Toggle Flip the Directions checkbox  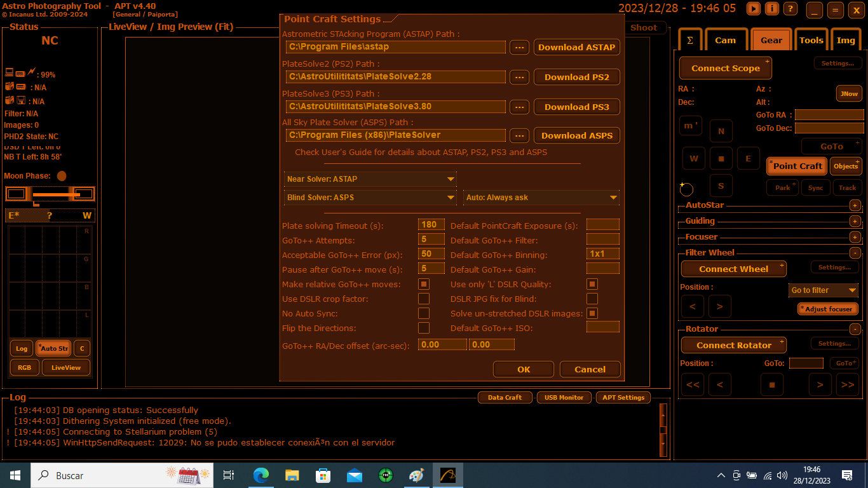[x=424, y=328]
